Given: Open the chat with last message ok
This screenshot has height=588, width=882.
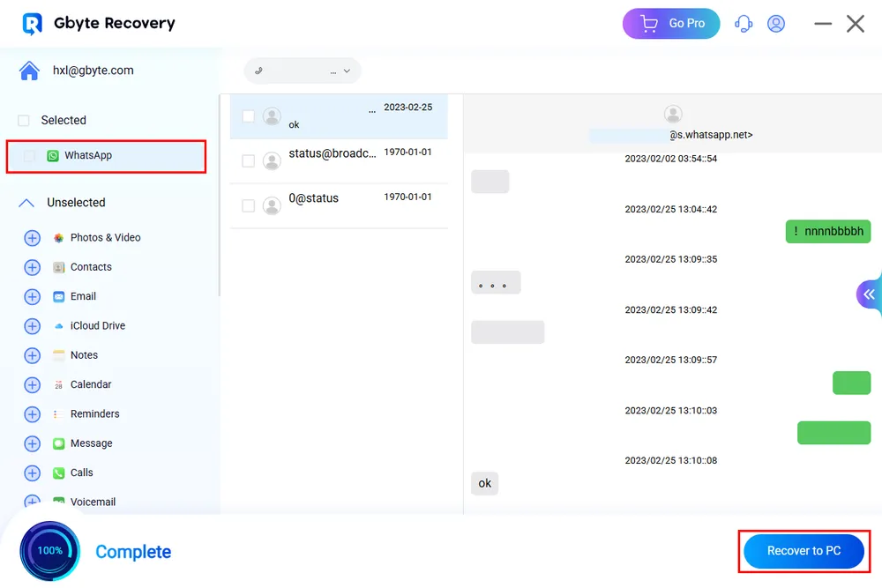Looking at the screenshot, I should pos(339,116).
